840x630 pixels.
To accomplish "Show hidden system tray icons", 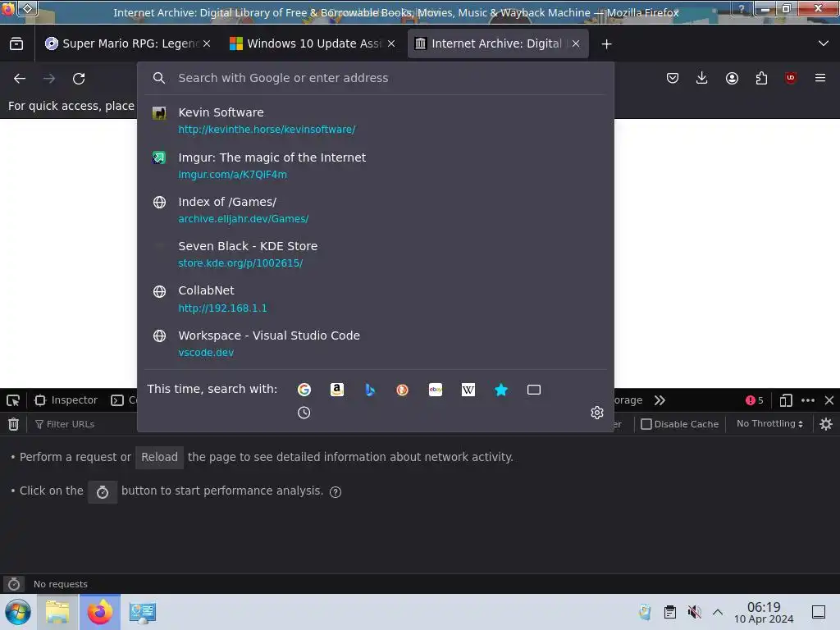I will pyautogui.click(x=718, y=612).
